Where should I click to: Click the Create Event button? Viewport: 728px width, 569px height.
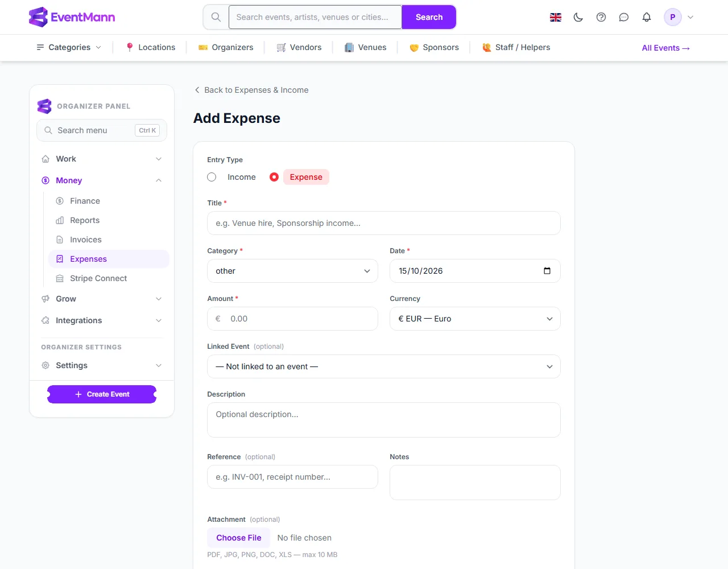(102, 394)
